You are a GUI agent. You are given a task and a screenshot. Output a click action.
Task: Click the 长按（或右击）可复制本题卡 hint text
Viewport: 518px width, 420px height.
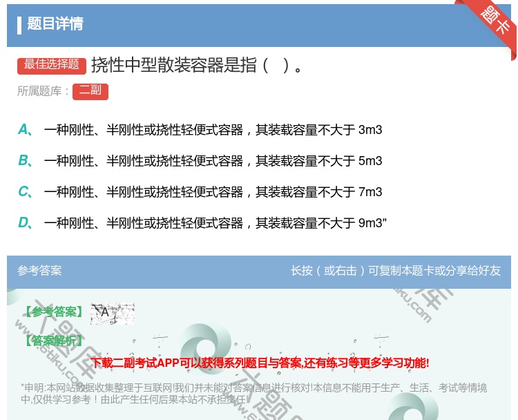click(x=396, y=271)
